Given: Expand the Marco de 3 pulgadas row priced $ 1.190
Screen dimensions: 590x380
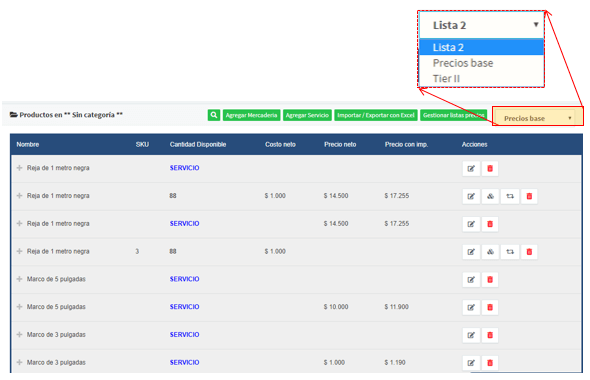Looking at the screenshot, I should click(20, 363).
